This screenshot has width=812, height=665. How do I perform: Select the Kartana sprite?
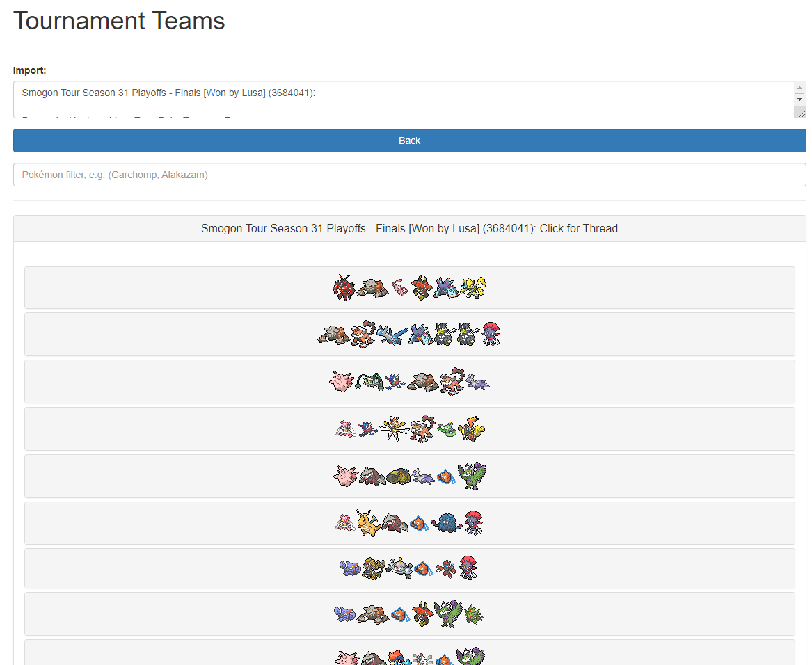394,428
